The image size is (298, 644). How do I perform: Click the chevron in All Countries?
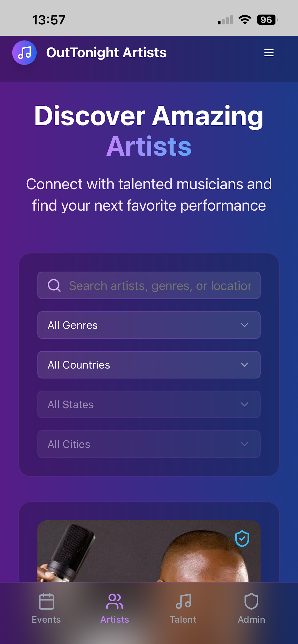coord(244,365)
